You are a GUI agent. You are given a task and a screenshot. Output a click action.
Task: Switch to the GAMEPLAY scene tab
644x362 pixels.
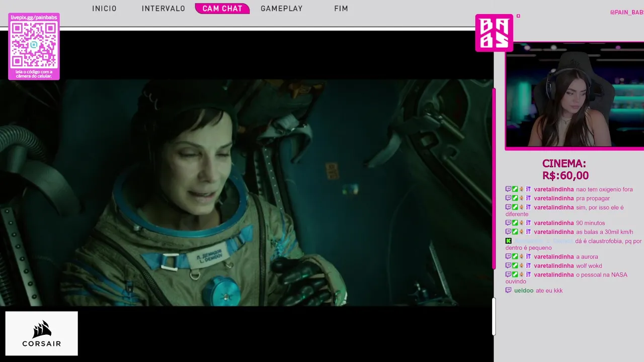click(x=282, y=9)
